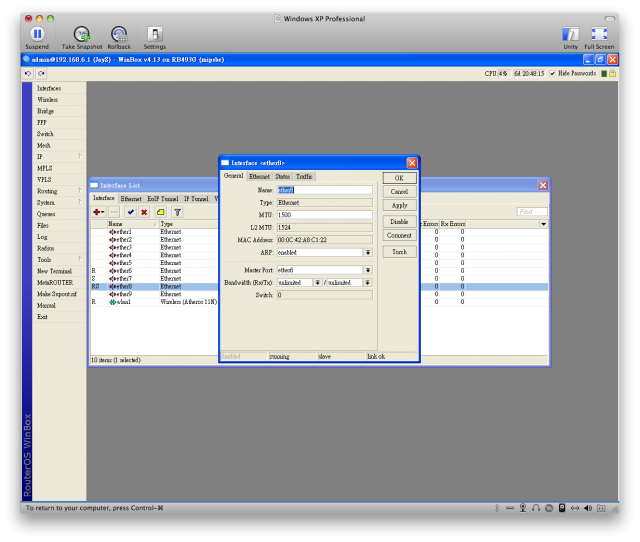640x542 pixels.
Task: Click the Find search field
Action: [x=532, y=212]
